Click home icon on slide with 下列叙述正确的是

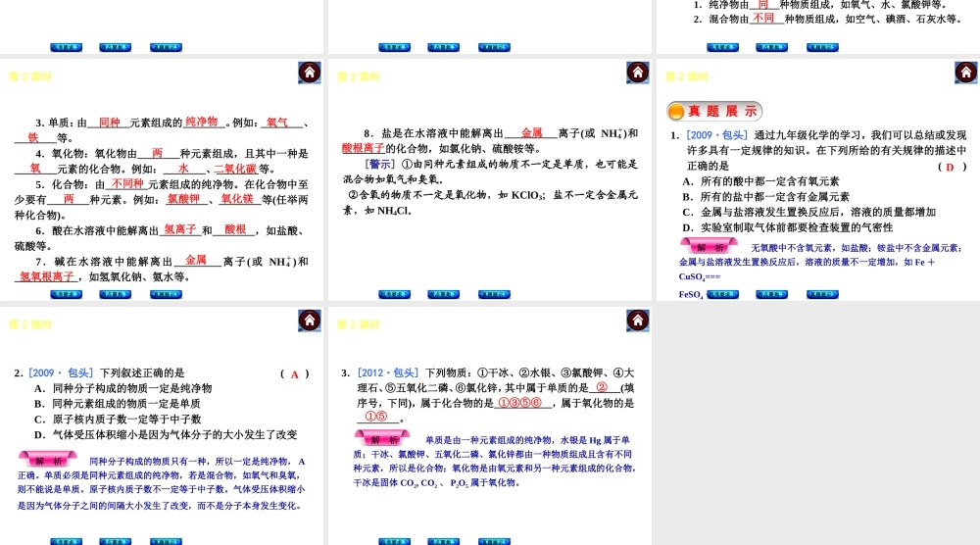[310, 320]
